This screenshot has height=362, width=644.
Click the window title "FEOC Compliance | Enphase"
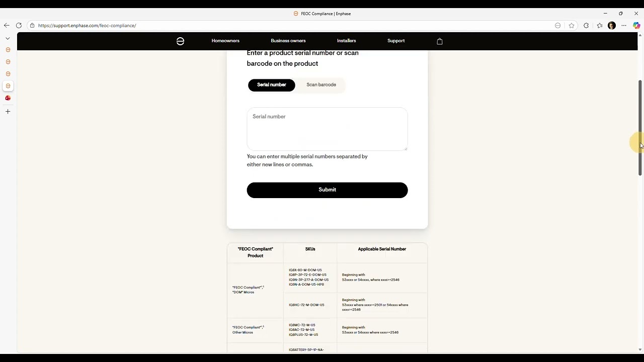(326, 14)
